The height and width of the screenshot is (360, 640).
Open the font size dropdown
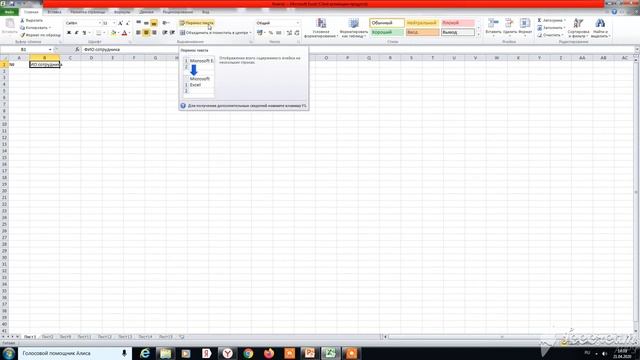tap(114, 23)
